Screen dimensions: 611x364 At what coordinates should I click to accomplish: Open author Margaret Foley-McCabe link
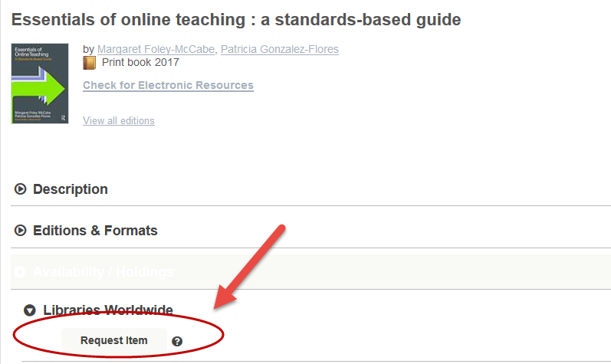[156, 49]
